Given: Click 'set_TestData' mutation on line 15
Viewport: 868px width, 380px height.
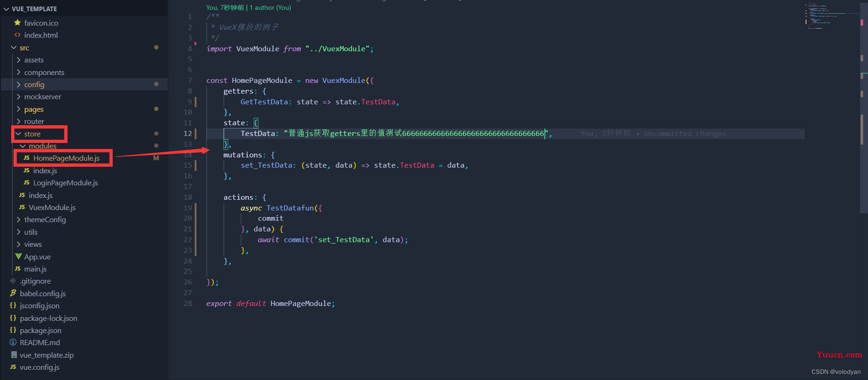Looking at the screenshot, I should click(x=267, y=165).
